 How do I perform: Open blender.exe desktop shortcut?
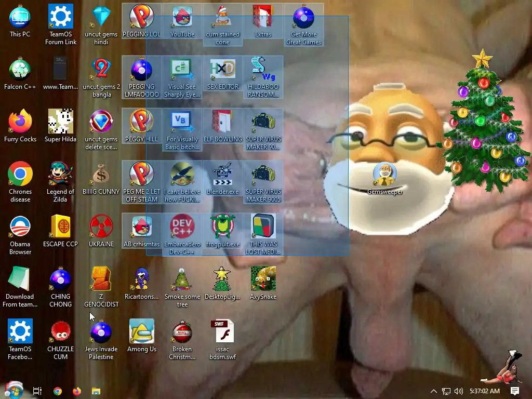[222, 179]
